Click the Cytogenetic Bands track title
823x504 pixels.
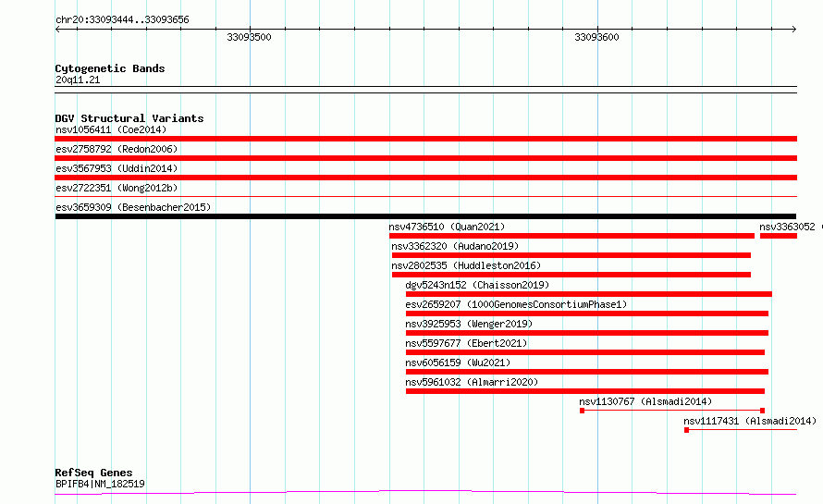click(x=110, y=68)
